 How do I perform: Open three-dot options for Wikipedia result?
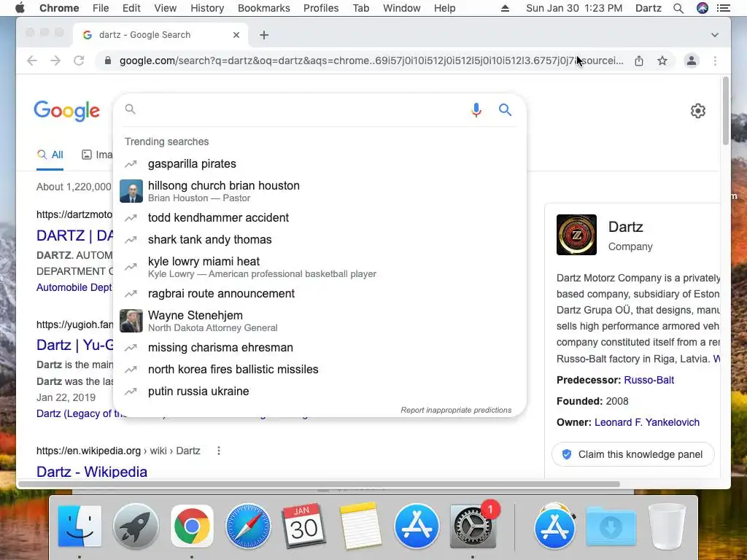(x=219, y=451)
